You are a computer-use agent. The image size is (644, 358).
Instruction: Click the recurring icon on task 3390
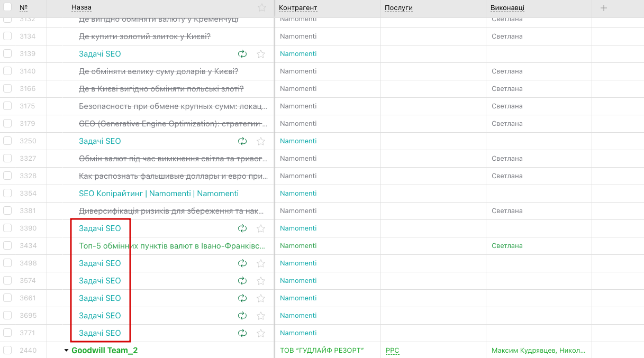pos(242,228)
